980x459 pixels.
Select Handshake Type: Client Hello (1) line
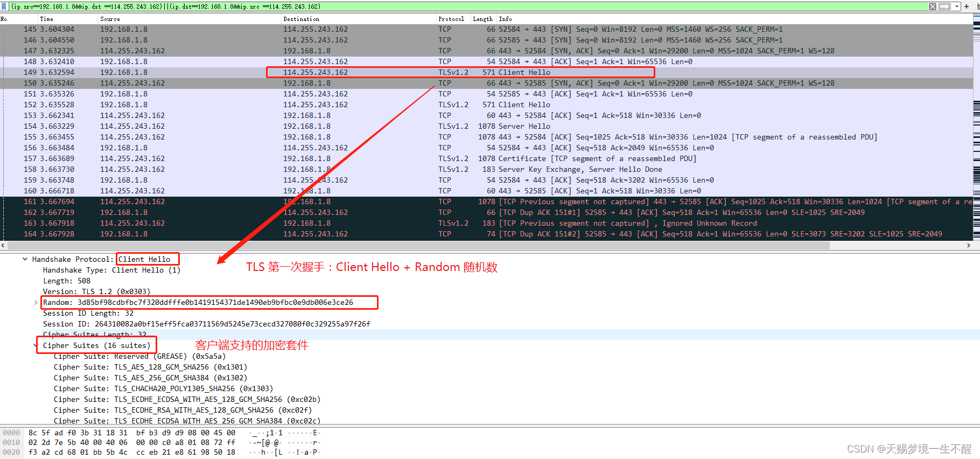111,270
